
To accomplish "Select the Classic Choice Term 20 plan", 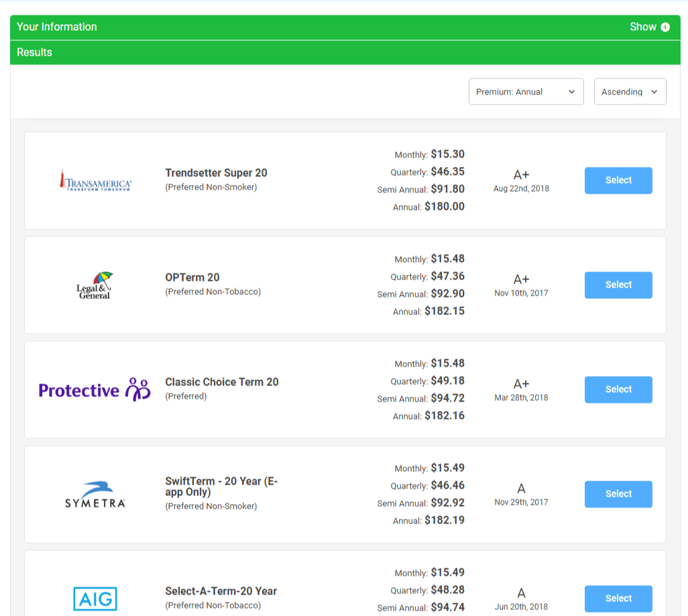I will coord(618,389).
